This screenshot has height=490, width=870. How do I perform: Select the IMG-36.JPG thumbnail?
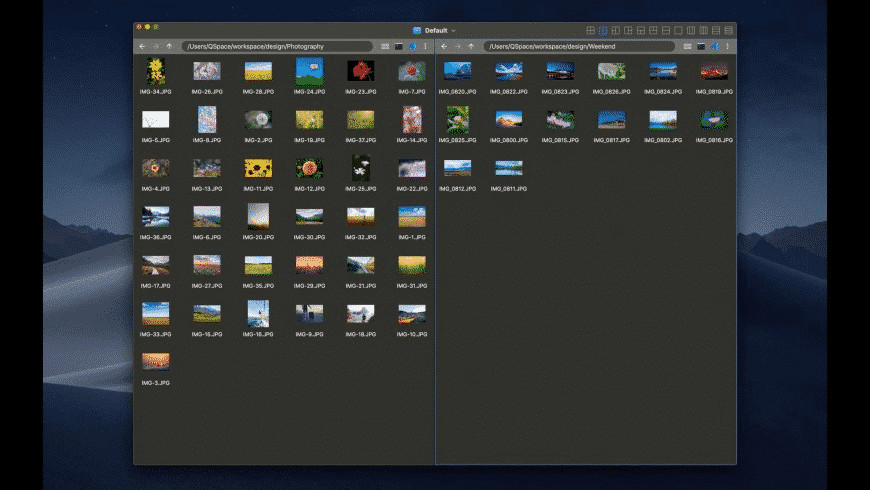pos(155,216)
